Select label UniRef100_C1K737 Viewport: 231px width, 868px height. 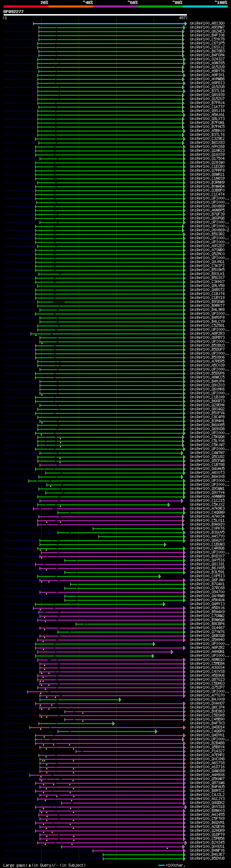[x=207, y=107]
